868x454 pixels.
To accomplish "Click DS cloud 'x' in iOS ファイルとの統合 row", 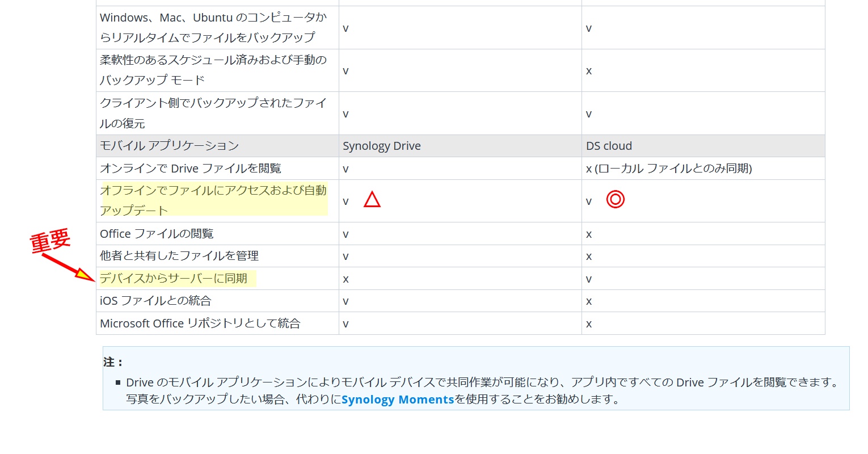I will point(589,301).
